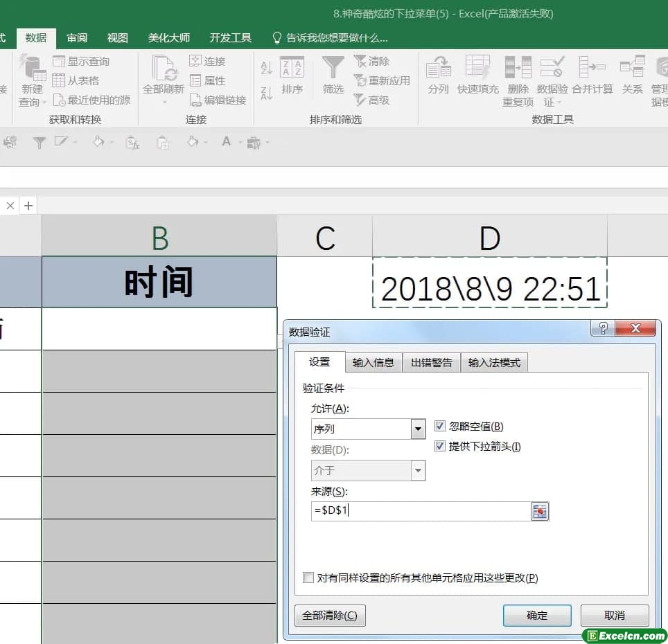Open the Developer (开发工具) tab
This screenshot has width=668, height=644.
pyautogui.click(x=231, y=38)
